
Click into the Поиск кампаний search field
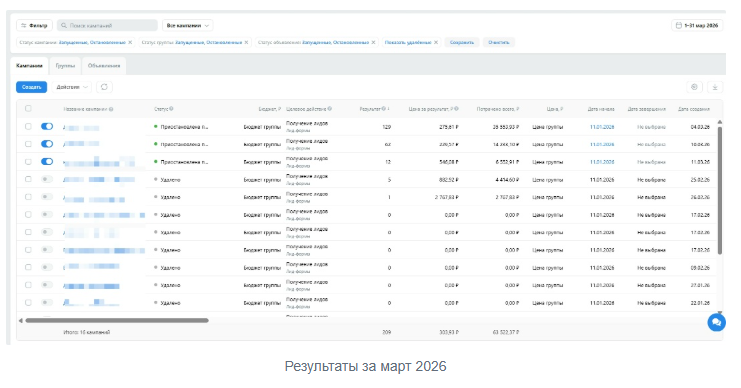[107, 26]
